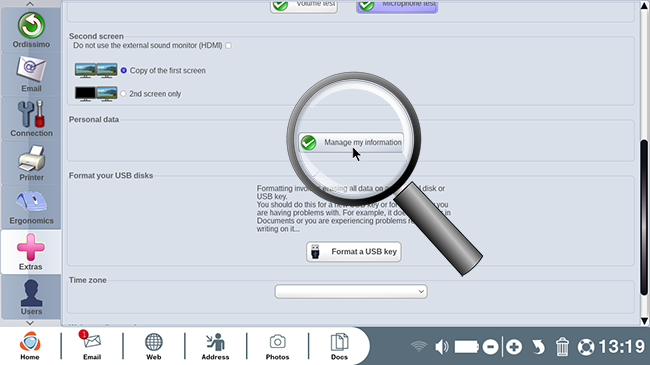650x365 pixels.
Task: Open the Time zone dropdown
Action: [x=351, y=291]
